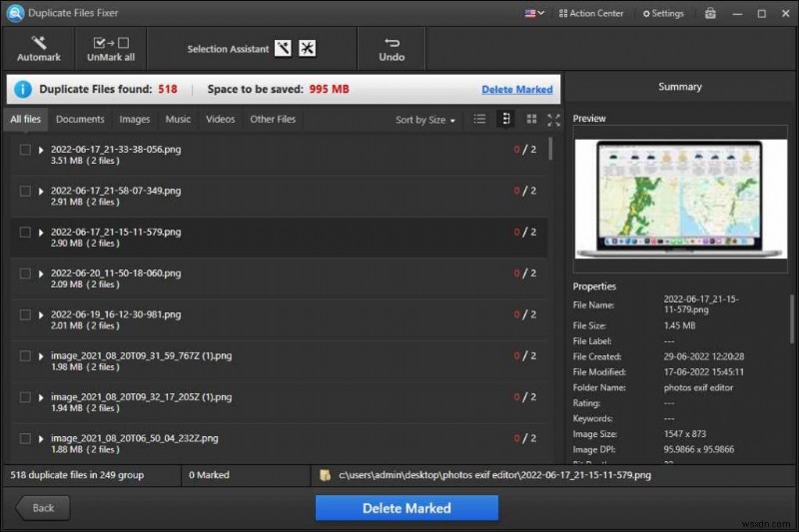Click '2.91 MB ( 2 files )' size label
This screenshot has width=799, height=532.
pyautogui.click(x=85, y=202)
